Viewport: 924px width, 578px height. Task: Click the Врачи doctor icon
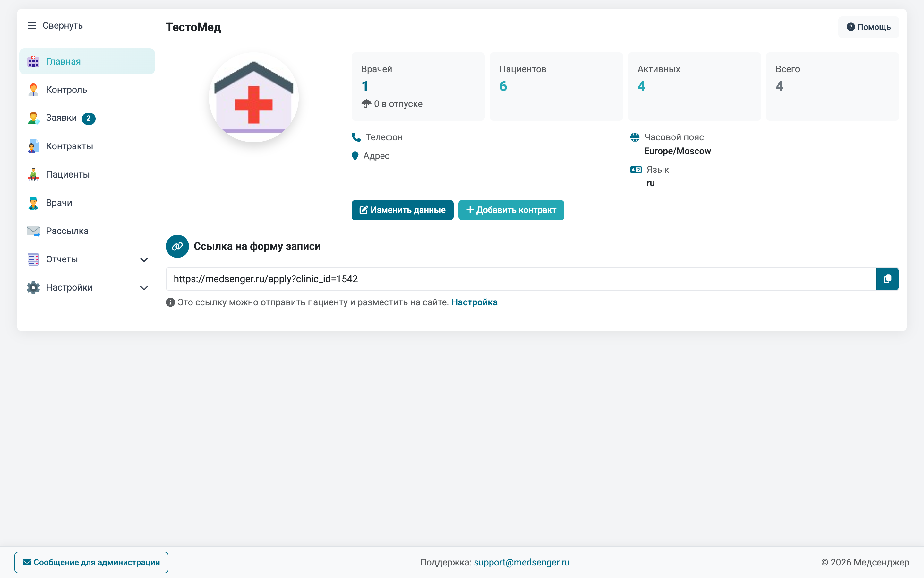click(x=33, y=203)
